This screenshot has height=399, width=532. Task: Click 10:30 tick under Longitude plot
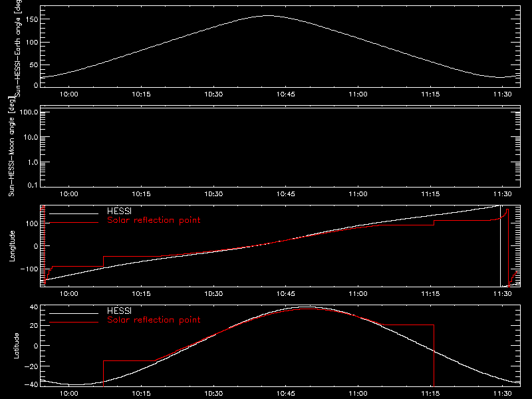213,293
